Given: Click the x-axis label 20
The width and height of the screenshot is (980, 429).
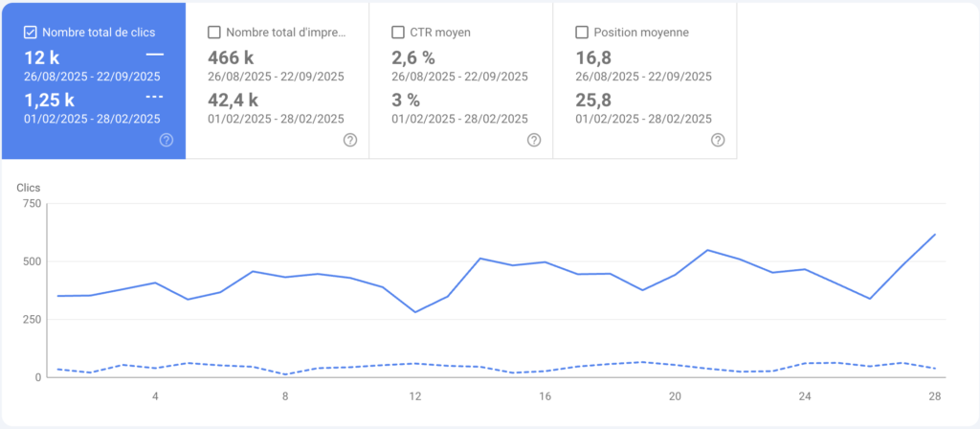Looking at the screenshot, I should [x=675, y=395].
